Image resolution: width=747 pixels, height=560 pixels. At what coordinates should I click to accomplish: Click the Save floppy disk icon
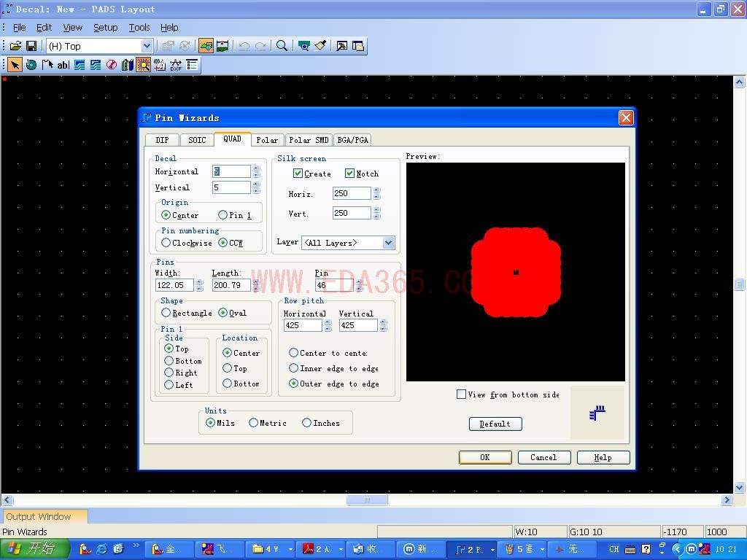[x=31, y=46]
